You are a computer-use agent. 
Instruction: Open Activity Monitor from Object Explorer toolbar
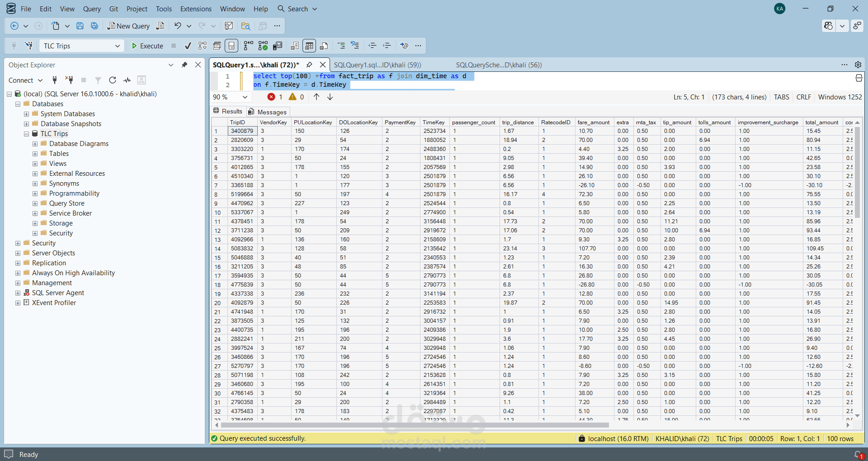click(x=127, y=80)
